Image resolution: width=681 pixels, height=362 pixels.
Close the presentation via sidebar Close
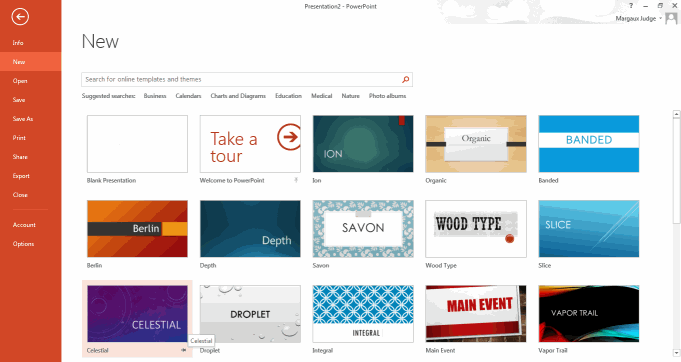coord(20,195)
